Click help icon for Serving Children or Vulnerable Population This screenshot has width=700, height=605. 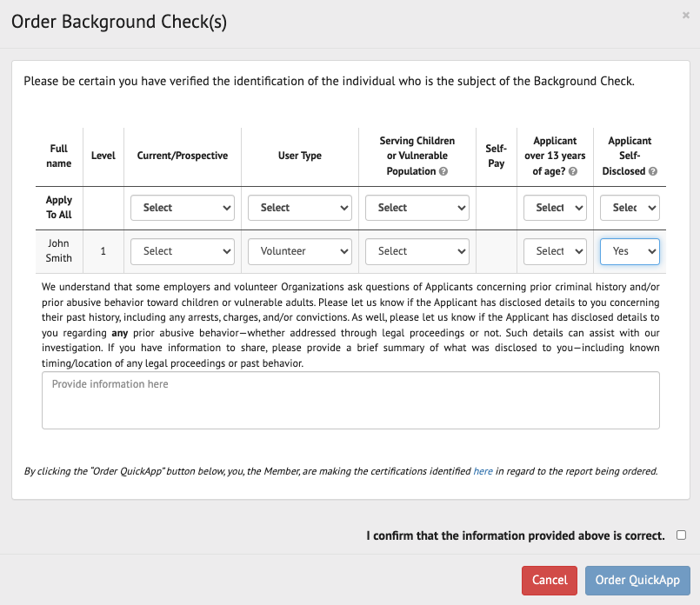[443, 171]
